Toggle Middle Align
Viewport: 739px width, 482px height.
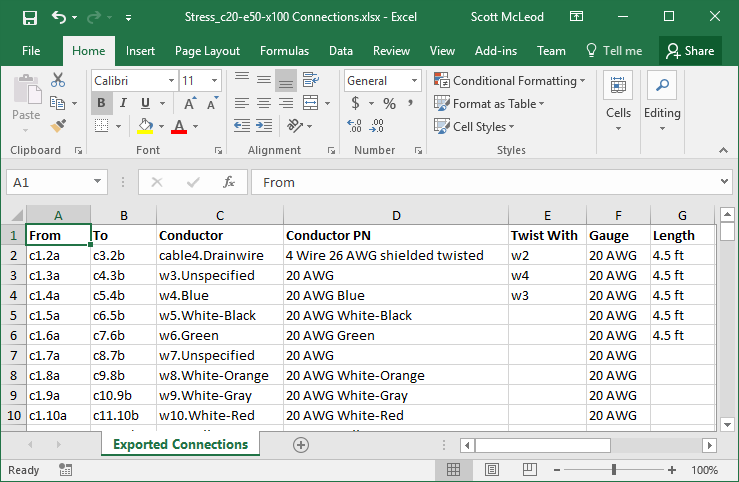coord(264,80)
